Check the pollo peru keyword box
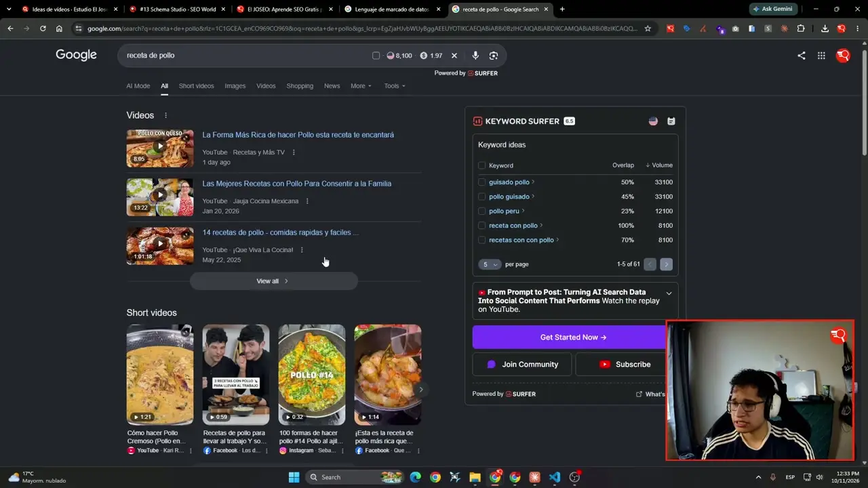The height and width of the screenshot is (488, 868). [x=482, y=211]
